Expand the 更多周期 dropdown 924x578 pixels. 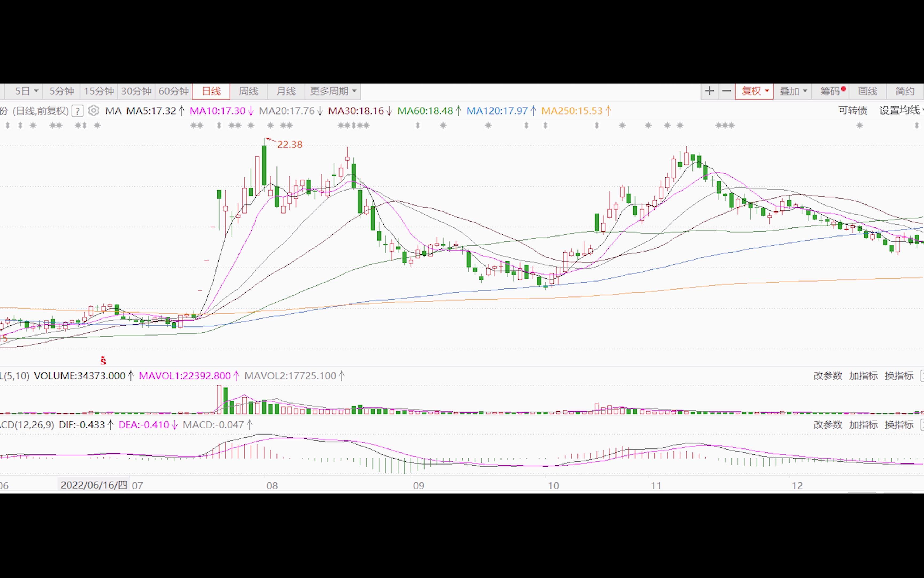tap(333, 91)
